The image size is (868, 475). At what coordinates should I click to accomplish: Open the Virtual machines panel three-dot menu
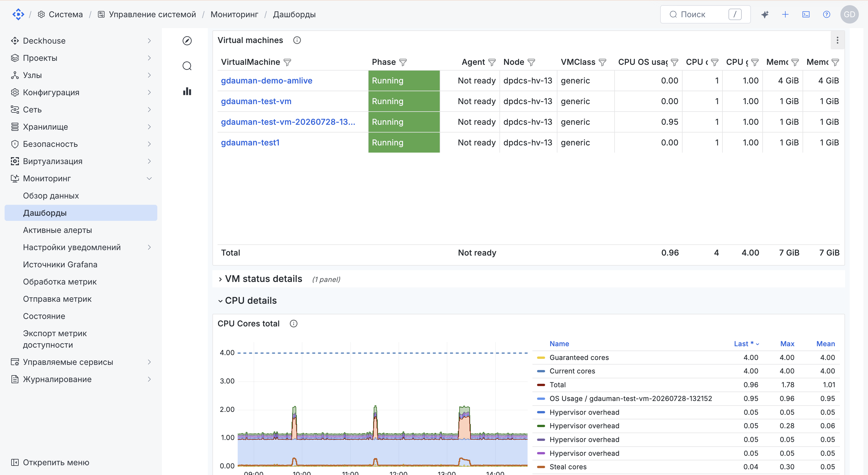pyautogui.click(x=837, y=40)
